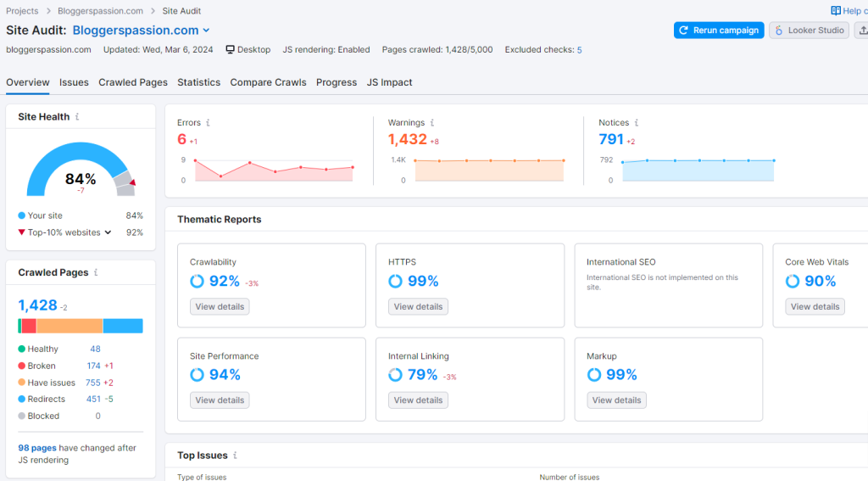This screenshot has width=868, height=481.
Task: View details for Internal Linking
Action: [418, 400]
